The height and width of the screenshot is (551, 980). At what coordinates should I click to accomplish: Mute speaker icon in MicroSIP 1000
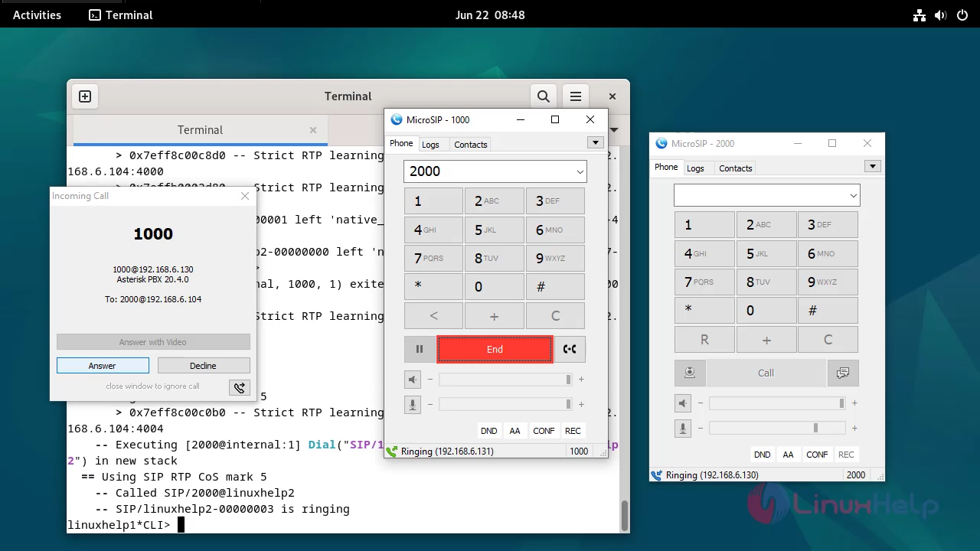(x=413, y=380)
